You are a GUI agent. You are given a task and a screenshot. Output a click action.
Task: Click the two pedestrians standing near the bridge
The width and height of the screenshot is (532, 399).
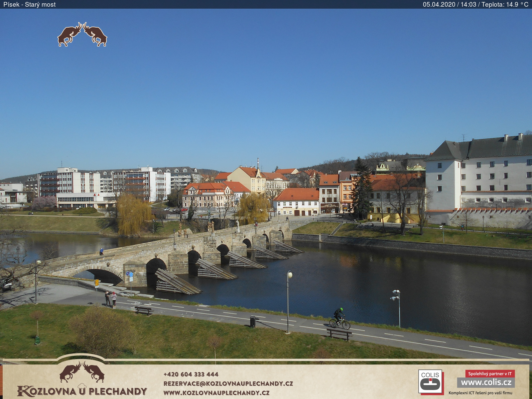coord(110,299)
